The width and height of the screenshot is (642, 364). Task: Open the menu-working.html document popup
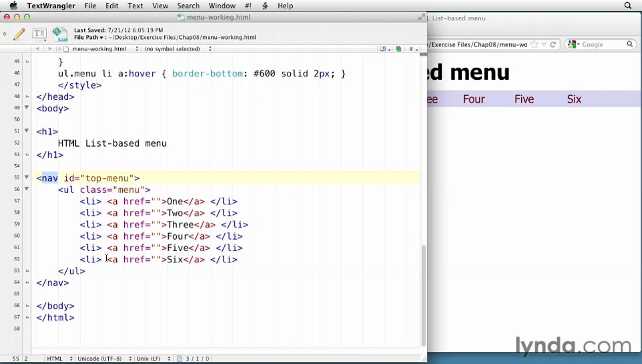click(x=105, y=49)
